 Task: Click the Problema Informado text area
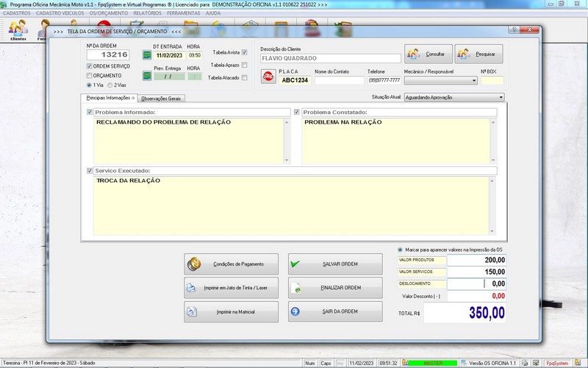(x=189, y=141)
